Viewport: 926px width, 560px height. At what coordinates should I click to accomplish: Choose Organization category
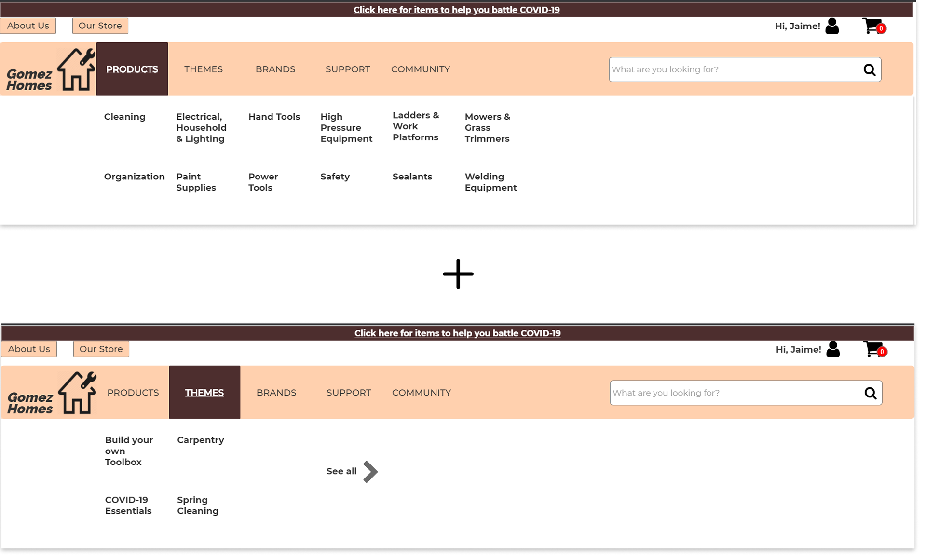click(x=134, y=177)
